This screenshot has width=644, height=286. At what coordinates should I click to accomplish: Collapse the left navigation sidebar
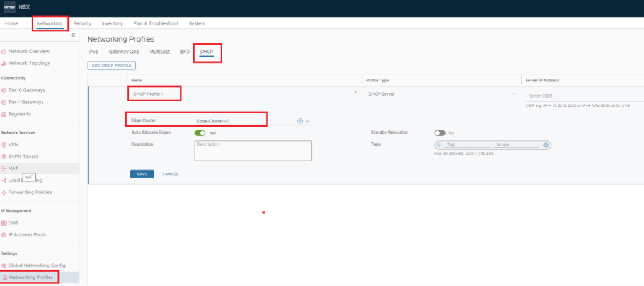point(73,35)
